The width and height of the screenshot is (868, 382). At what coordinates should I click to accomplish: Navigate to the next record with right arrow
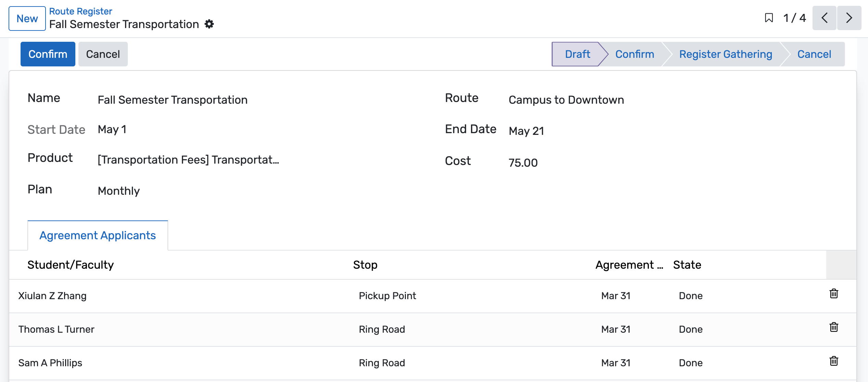(x=849, y=18)
